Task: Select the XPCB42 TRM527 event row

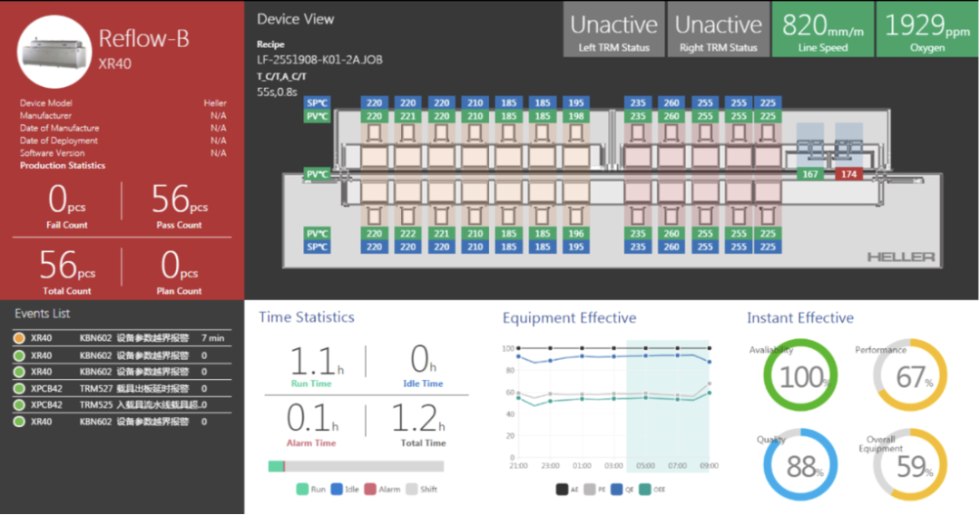Action: point(122,388)
